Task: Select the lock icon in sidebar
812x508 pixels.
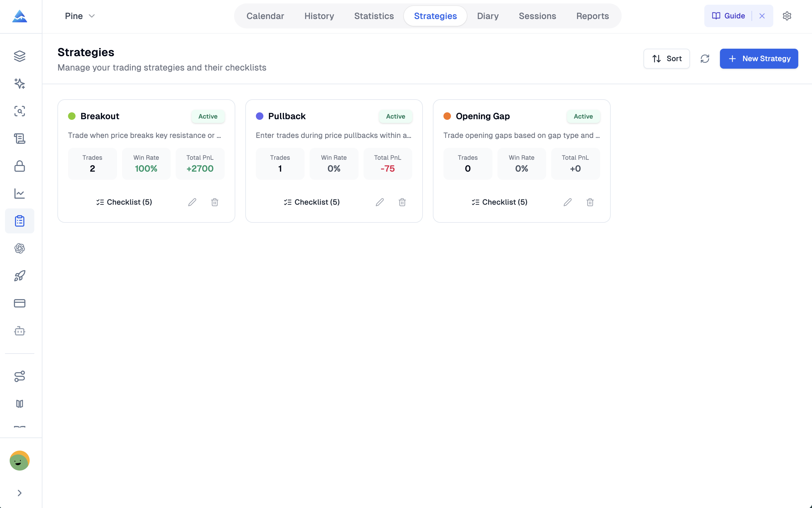Action: click(19, 166)
